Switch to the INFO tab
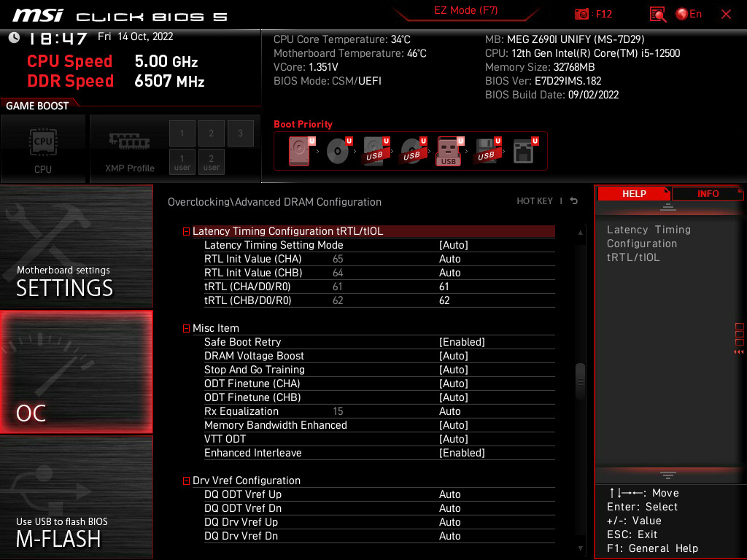The height and width of the screenshot is (560, 747). [x=708, y=194]
